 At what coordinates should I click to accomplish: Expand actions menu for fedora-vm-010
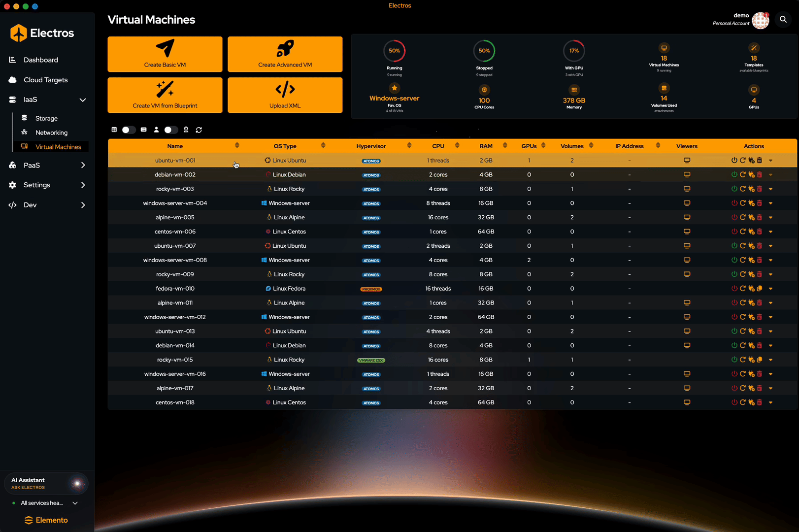click(x=770, y=289)
